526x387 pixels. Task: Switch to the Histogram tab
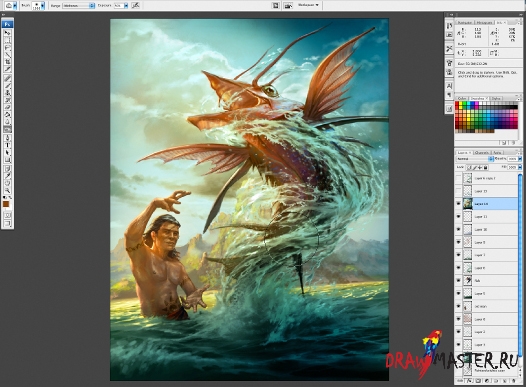[484, 22]
